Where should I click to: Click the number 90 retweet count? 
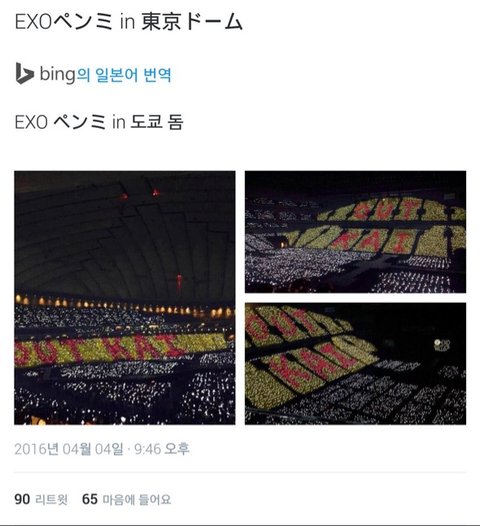tap(22, 499)
